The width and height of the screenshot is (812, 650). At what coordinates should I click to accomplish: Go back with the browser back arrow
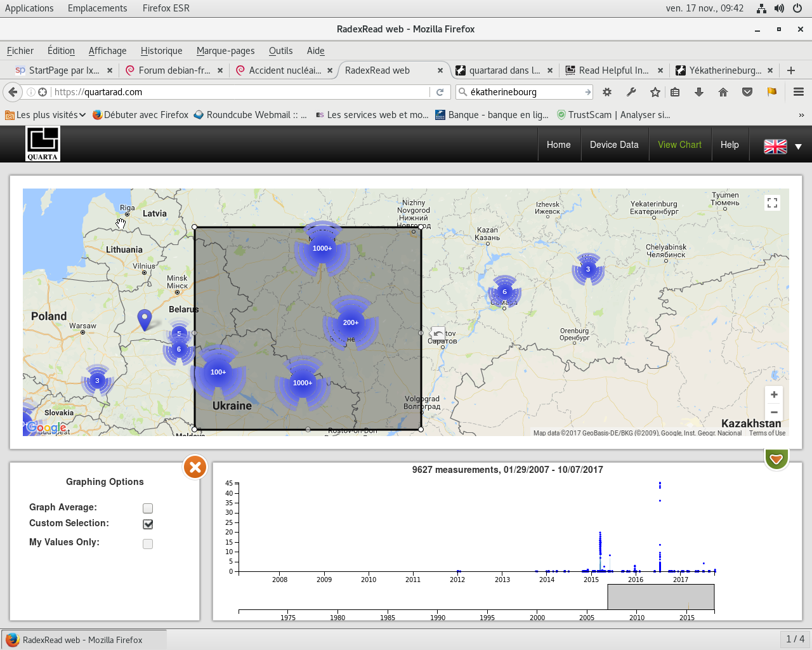(x=13, y=92)
